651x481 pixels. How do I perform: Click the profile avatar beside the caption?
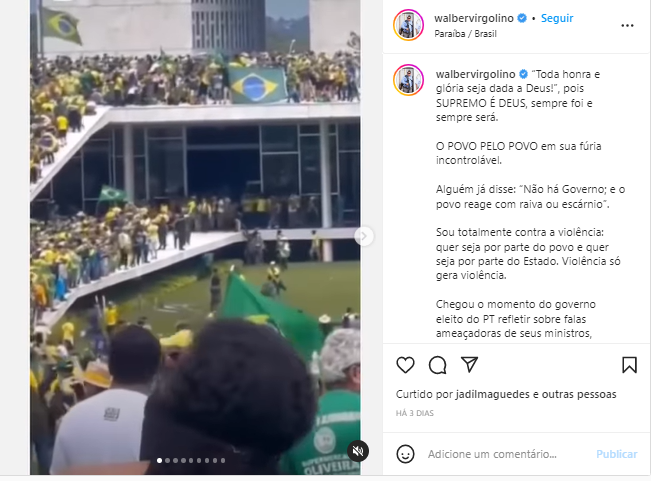(409, 80)
